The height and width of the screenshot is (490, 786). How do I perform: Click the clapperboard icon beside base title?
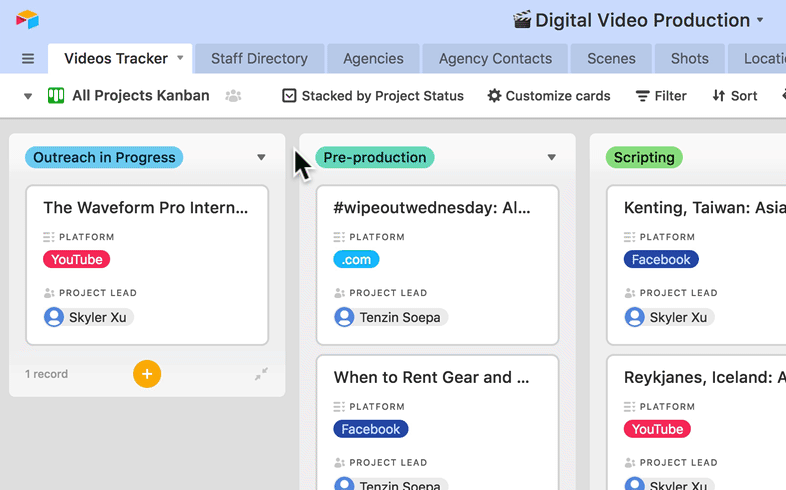pos(522,20)
